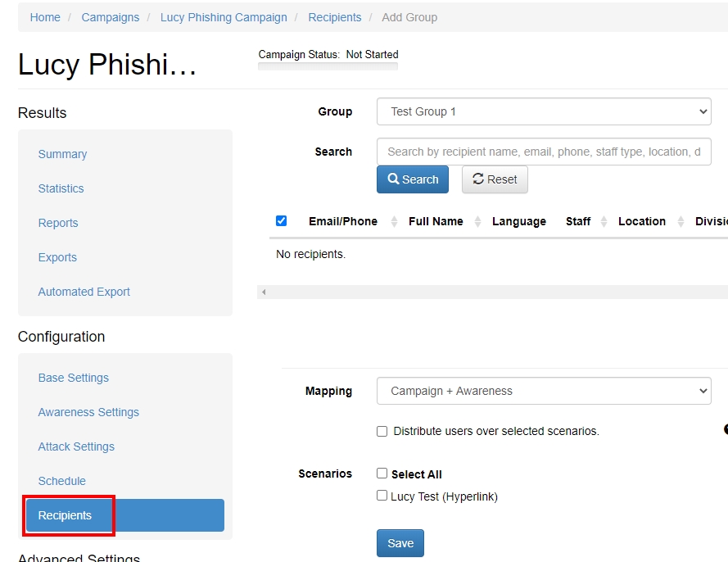728x562 pixels.
Task: Check the Lucy Test (Hyperlink) scenario
Action: tap(382, 496)
